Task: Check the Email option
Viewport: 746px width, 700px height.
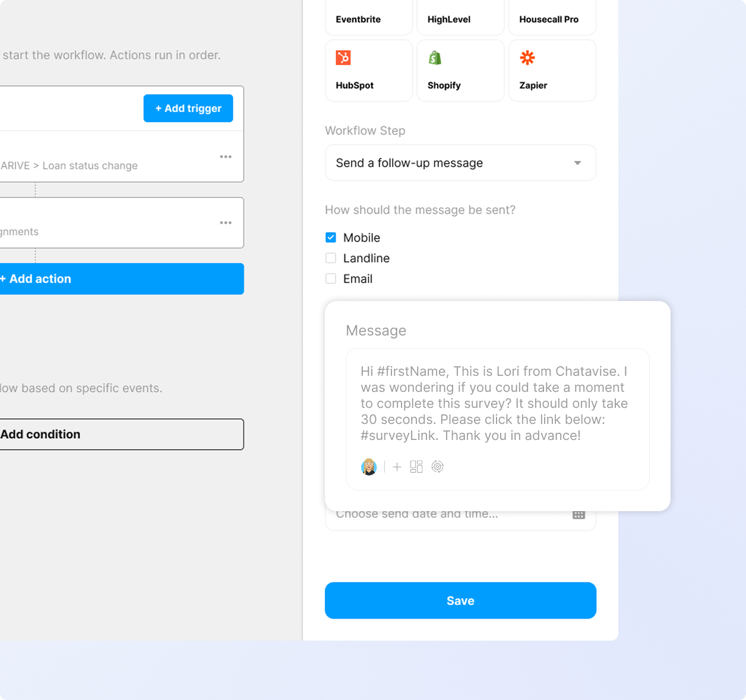Action: 331,278
